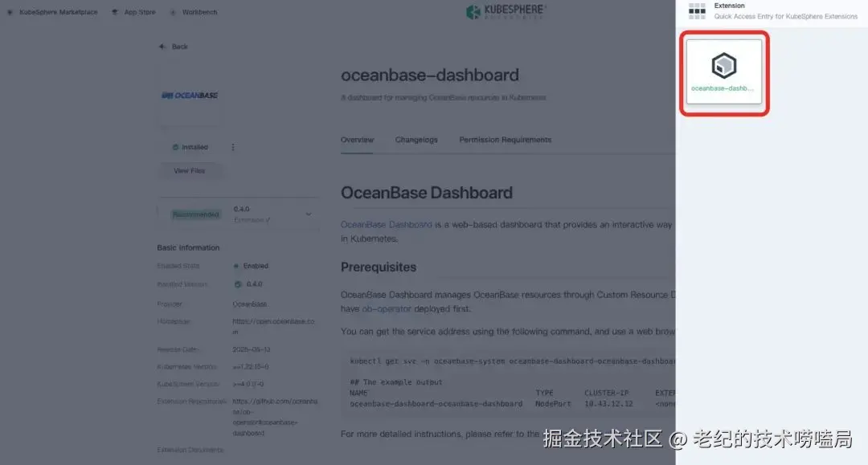The height and width of the screenshot is (465, 868).
Task: Click the kubectl get svc command line
Action: pyautogui.click(x=512, y=361)
